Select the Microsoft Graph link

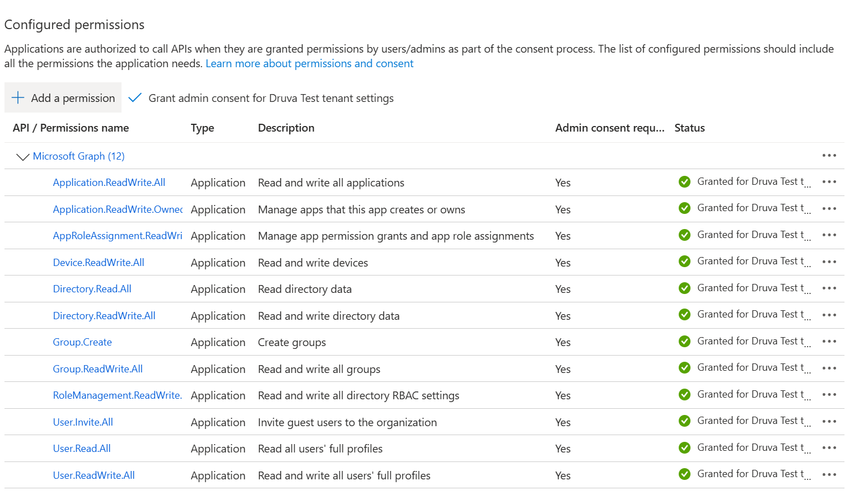[78, 156]
